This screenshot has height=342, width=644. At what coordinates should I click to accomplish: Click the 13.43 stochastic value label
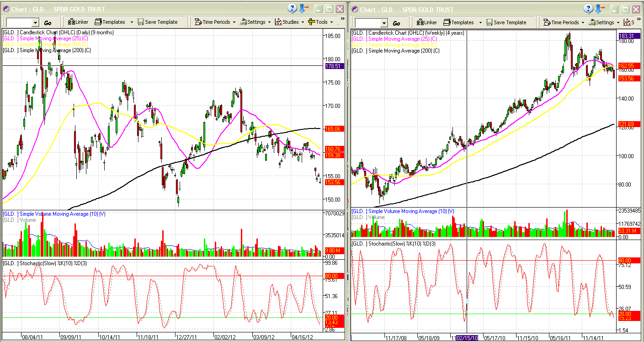click(334, 323)
